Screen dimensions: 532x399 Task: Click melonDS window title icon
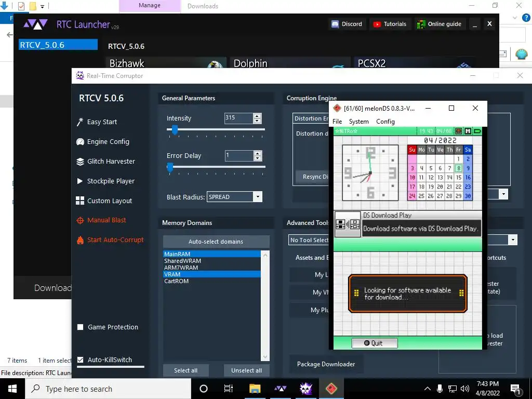tap(337, 108)
